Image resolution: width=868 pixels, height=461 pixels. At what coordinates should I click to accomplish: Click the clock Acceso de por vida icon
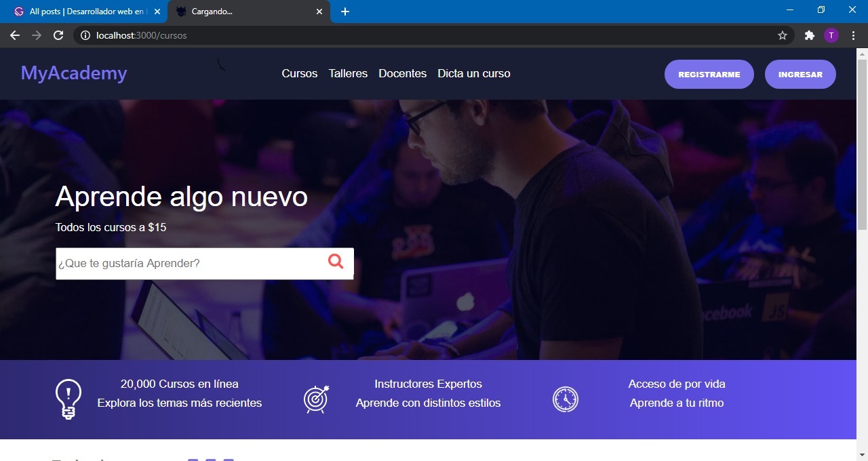(x=566, y=399)
